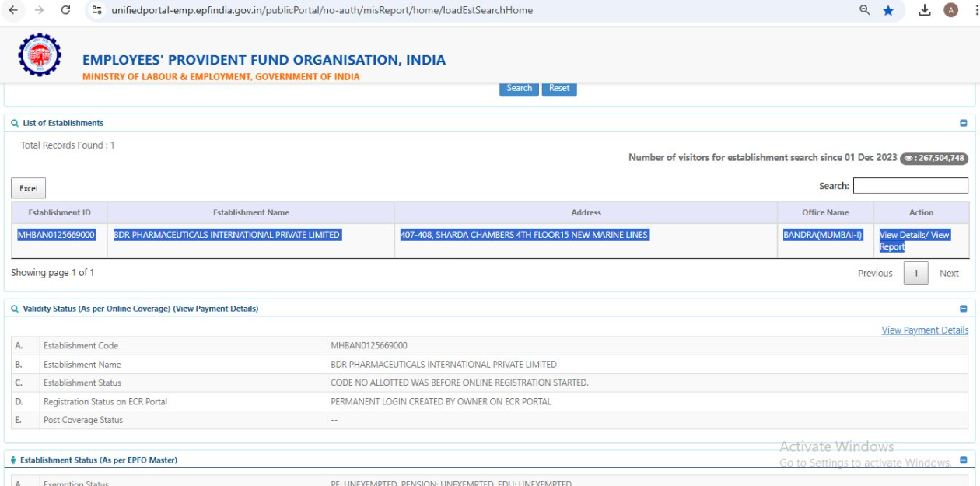Open browser downloads icon

tap(925, 10)
